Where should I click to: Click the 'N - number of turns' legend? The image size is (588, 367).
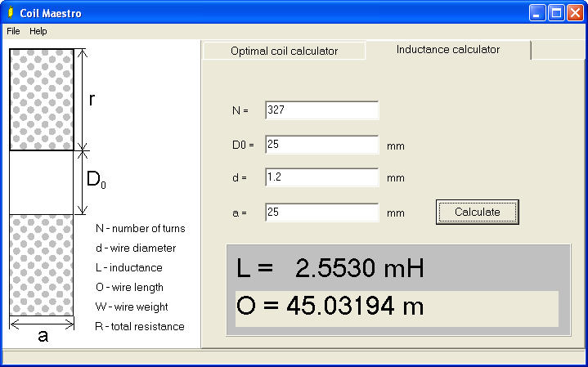141,229
